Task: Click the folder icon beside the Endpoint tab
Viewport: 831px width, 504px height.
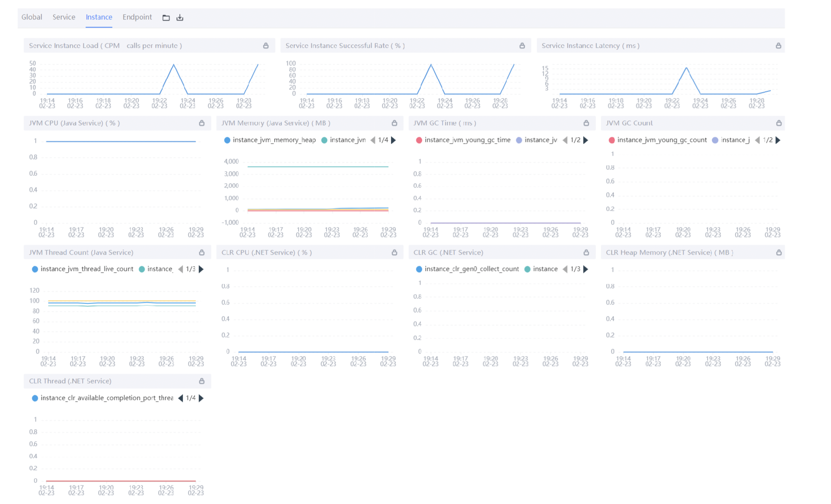Action: coord(166,18)
